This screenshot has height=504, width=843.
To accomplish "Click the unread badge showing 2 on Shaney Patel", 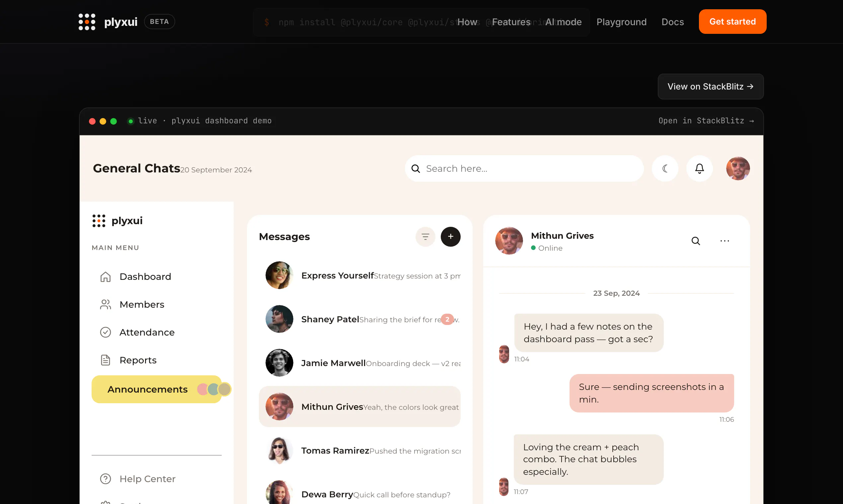I will [x=447, y=320].
